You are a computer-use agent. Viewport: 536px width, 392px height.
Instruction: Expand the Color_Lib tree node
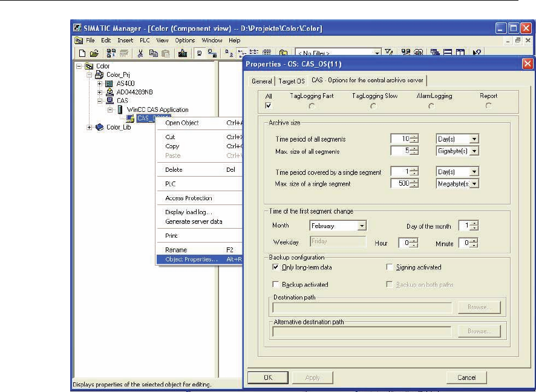(89, 127)
